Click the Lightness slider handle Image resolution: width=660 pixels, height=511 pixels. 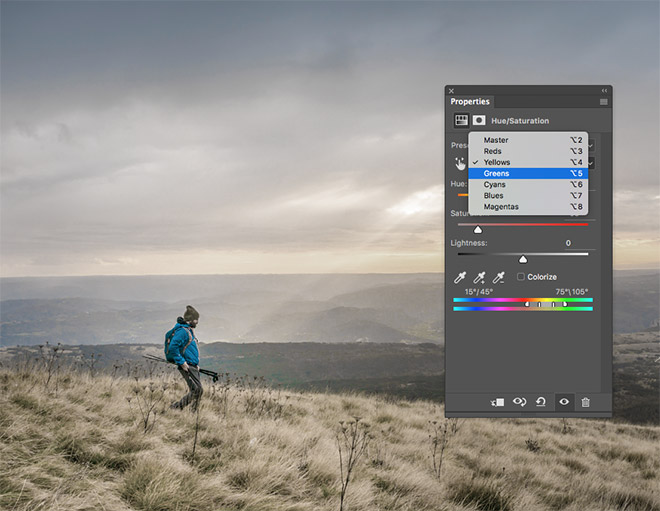click(523, 259)
